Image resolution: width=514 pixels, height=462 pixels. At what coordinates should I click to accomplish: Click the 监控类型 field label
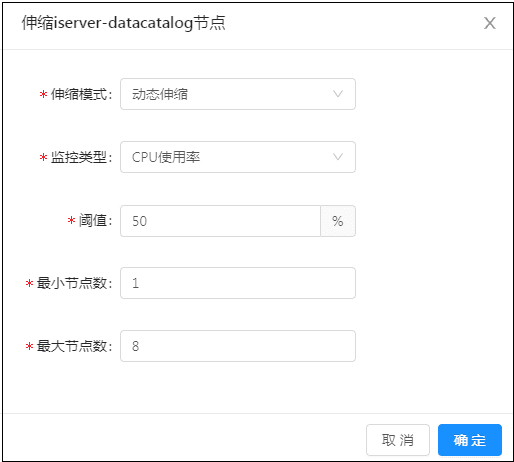pyautogui.click(x=81, y=157)
